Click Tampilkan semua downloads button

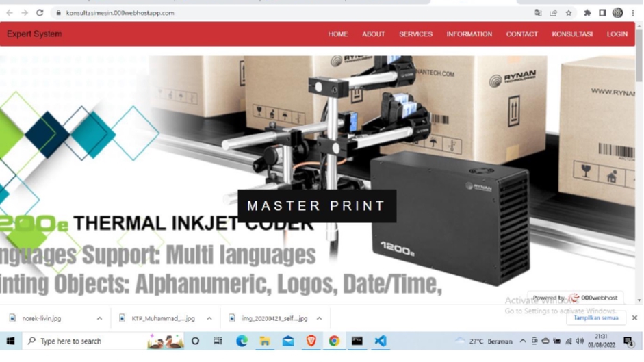coord(596,318)
